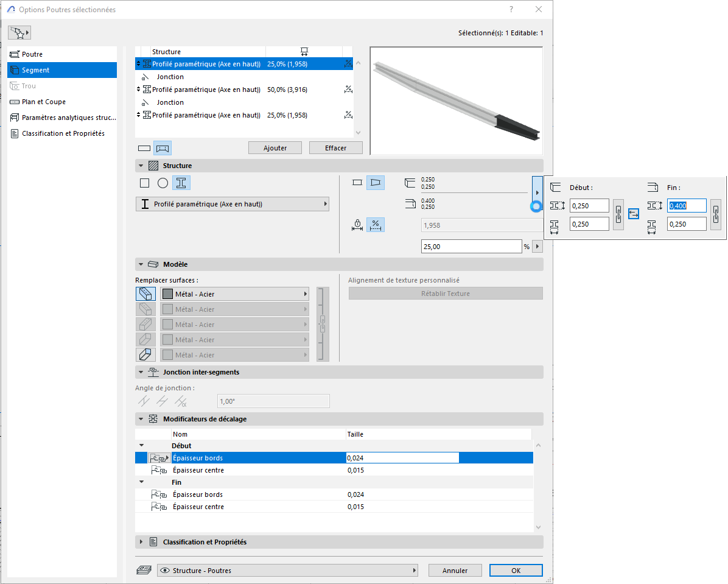The image size is (728, 584).
Task: Open Classification et Propriétés sidebar page
Action: pos(62,133)
